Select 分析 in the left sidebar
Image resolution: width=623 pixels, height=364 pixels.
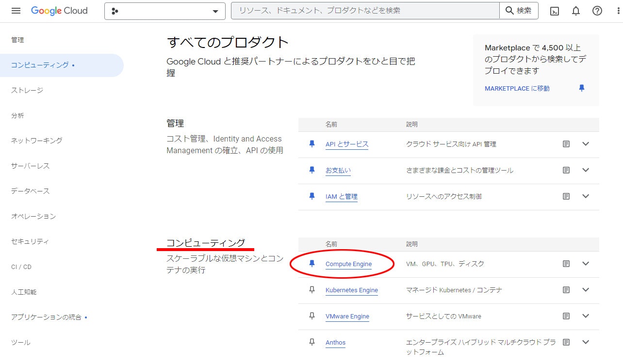pos(17,115)
